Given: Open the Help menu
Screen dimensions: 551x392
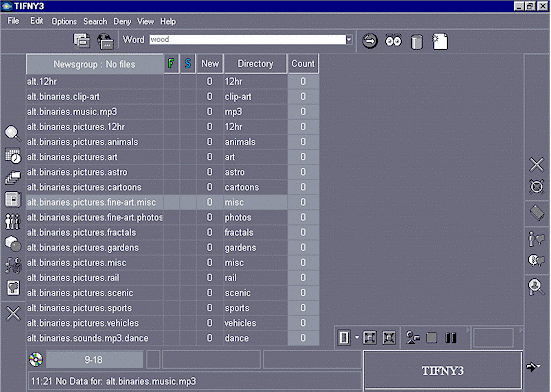Looking at the screenshot, I should 168,22.
